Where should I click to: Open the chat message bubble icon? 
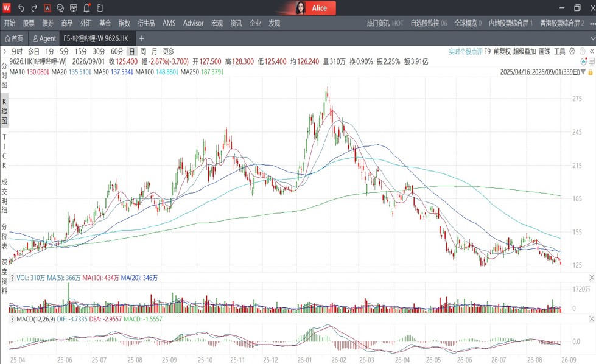pos(60,8)
